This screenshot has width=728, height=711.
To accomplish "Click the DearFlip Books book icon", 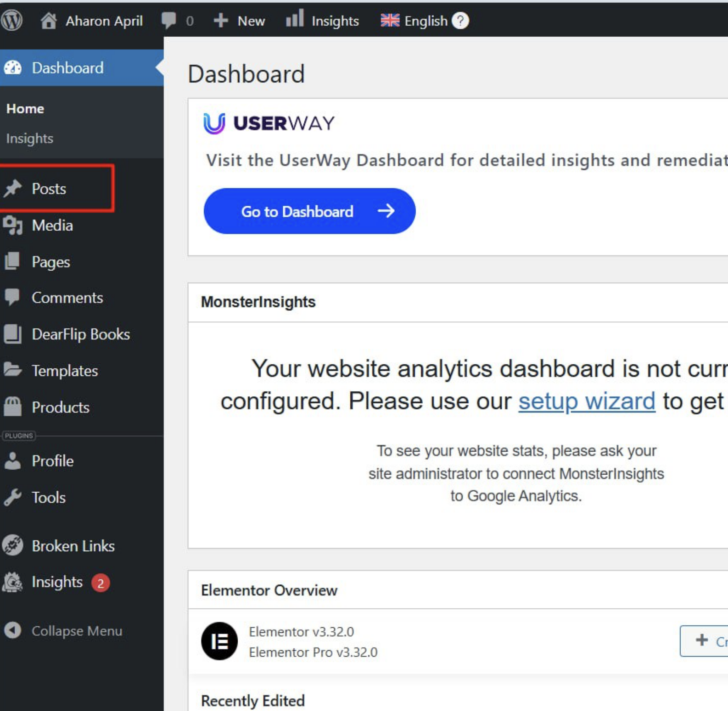I will click(13, 334).
